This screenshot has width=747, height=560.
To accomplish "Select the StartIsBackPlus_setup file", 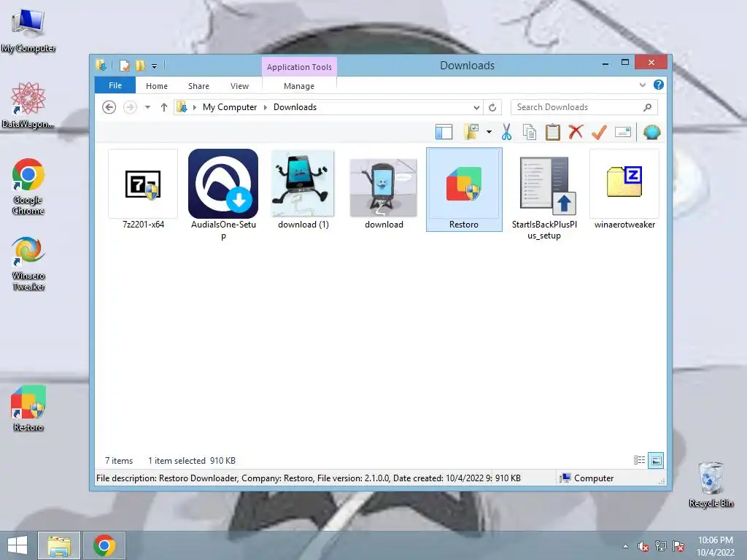I will (x=544, y=198).
